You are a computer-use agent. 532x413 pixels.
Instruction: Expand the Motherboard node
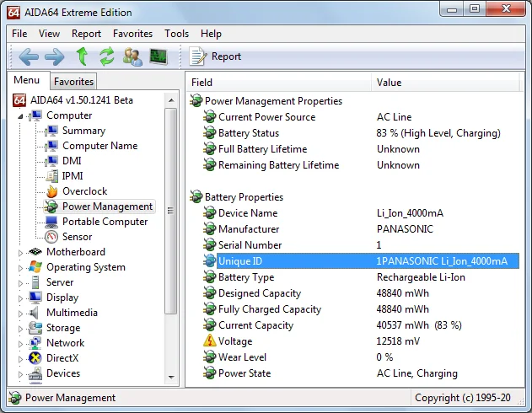point(20,253)
